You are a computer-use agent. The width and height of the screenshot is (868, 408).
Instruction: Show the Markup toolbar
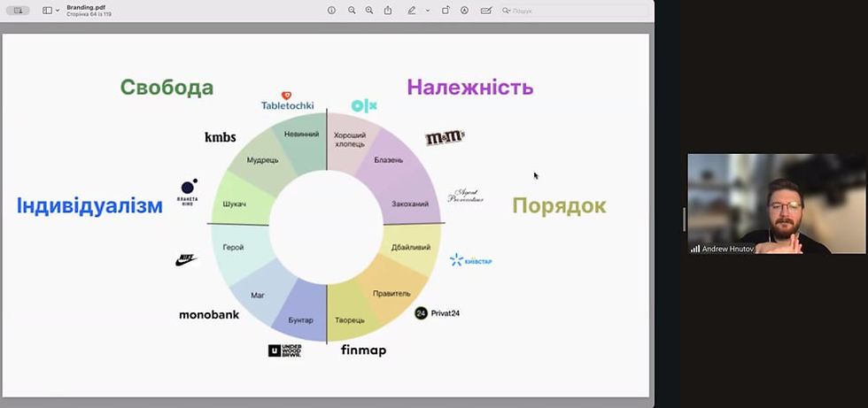tap(464, 11)
